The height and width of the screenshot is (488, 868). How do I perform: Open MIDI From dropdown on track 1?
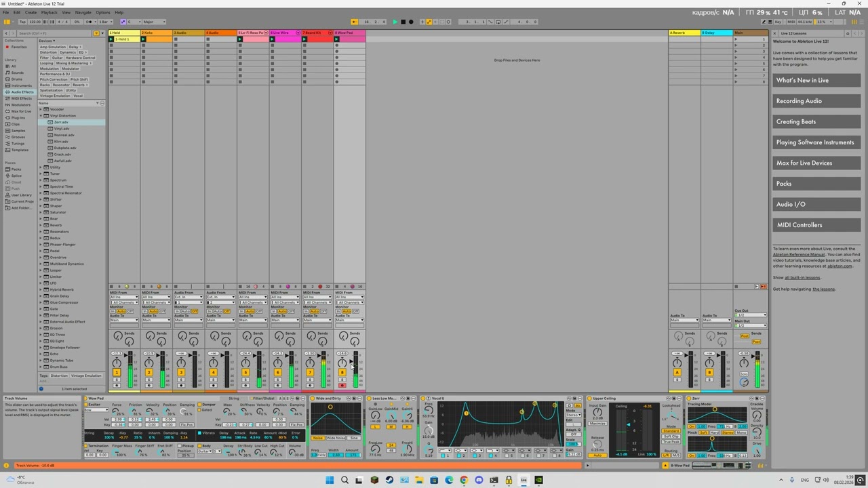[124, 298]
